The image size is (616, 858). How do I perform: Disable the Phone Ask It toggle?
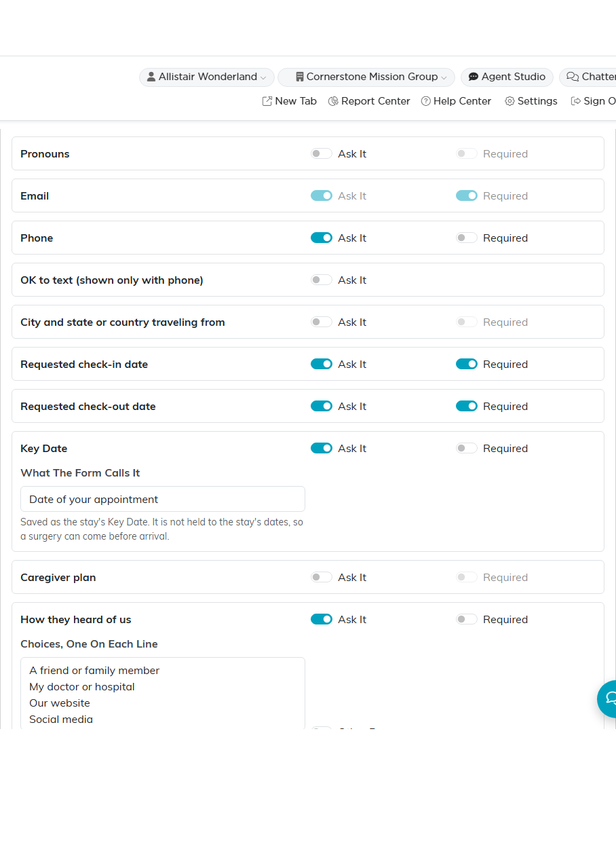(322, 238)
